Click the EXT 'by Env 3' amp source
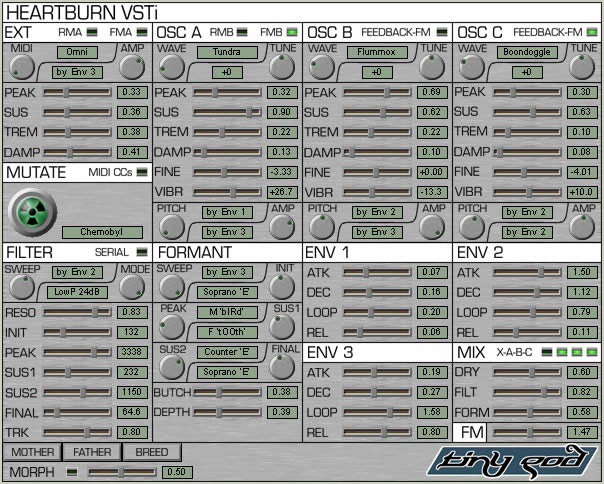This screenshot has width=604, height=484. click(77, 72)
